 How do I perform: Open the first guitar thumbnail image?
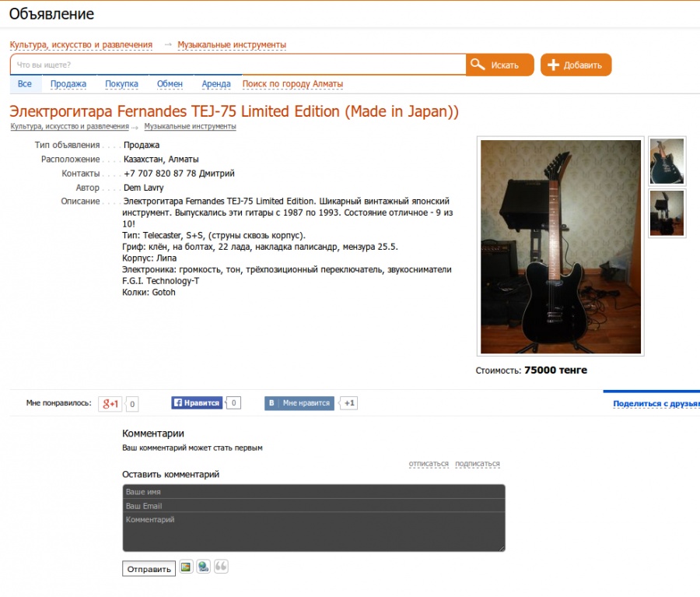click(667, 161)
